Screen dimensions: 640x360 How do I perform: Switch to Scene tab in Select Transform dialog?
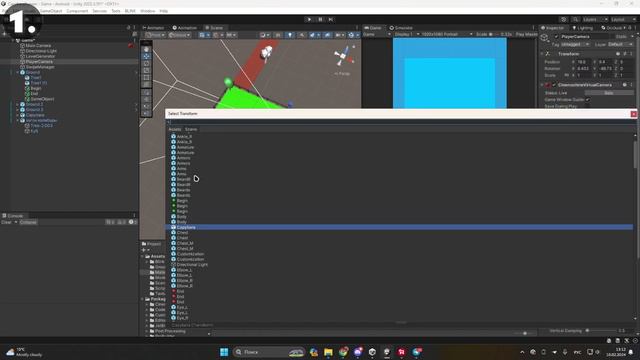[191, 129]
